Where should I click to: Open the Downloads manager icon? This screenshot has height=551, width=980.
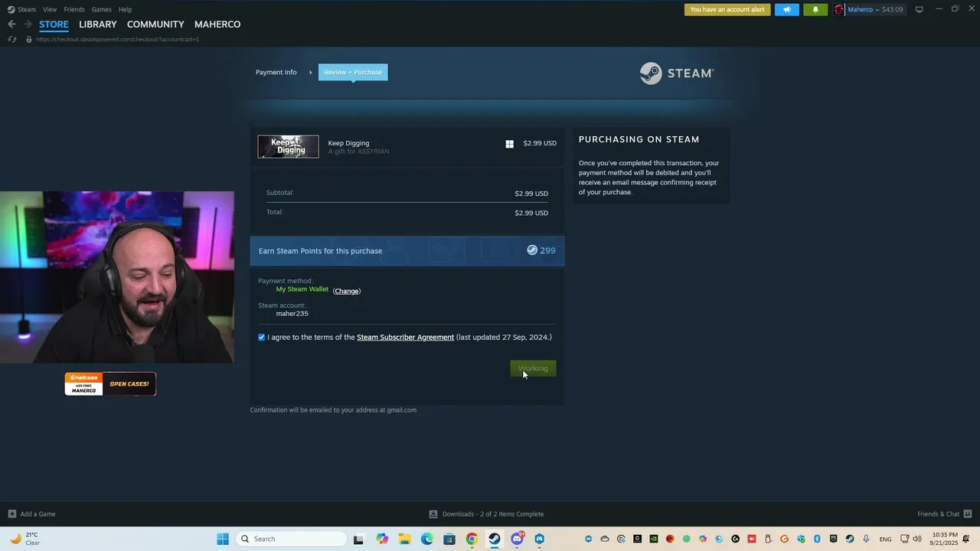[433, 514]
